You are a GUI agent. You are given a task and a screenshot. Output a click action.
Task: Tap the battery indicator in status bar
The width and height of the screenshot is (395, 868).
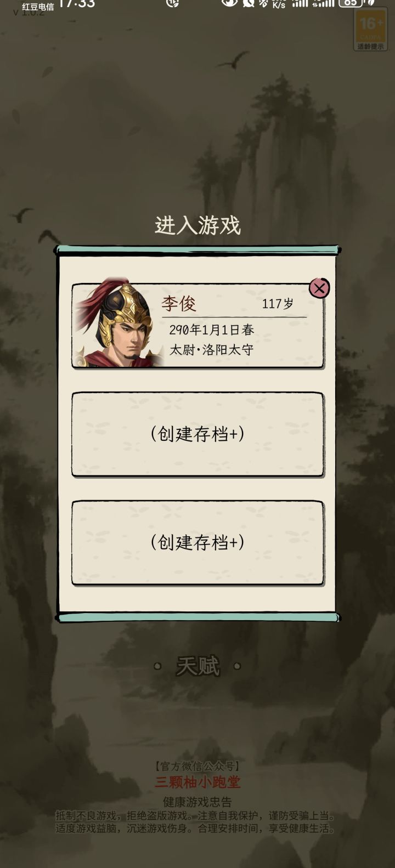(351, 3)
